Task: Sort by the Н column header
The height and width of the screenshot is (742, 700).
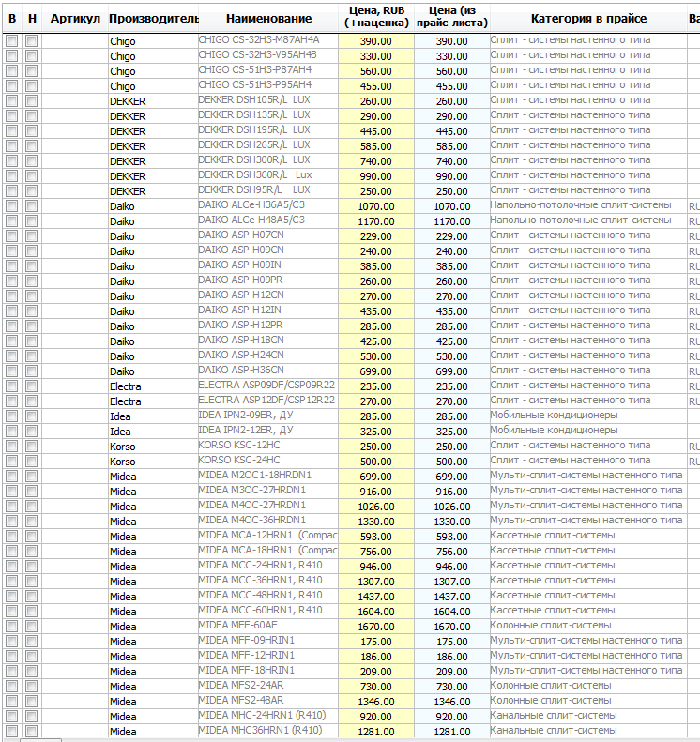Action: [x=32, y=18]
